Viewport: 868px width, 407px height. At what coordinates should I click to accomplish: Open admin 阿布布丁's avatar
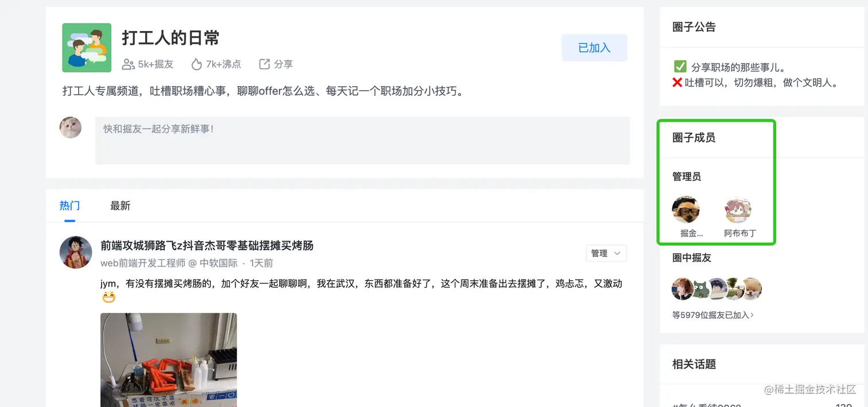coord(739,210)
